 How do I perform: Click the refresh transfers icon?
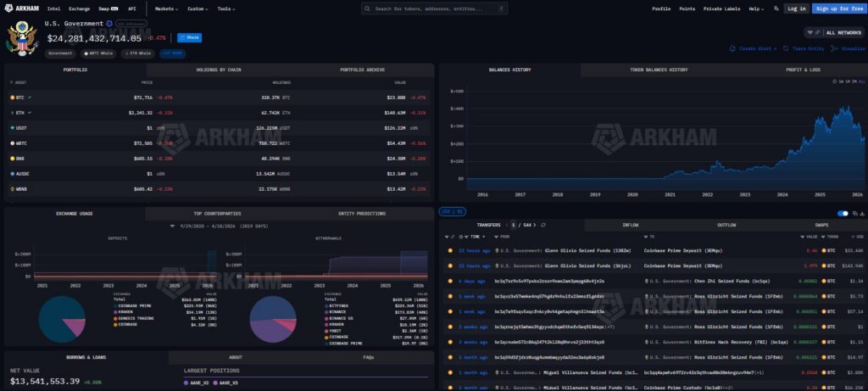[x=542, y=225]
